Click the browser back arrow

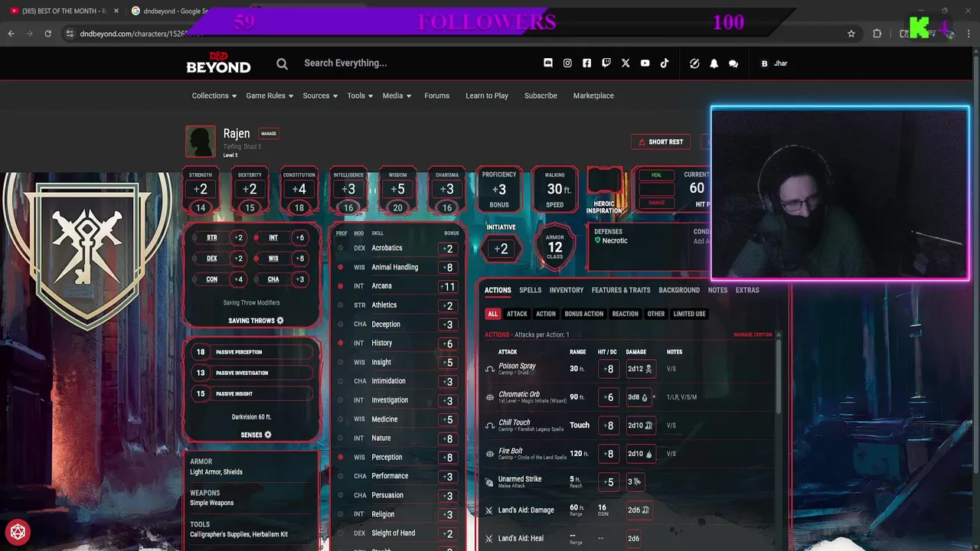pyautogui.click(x=11, y=34)
